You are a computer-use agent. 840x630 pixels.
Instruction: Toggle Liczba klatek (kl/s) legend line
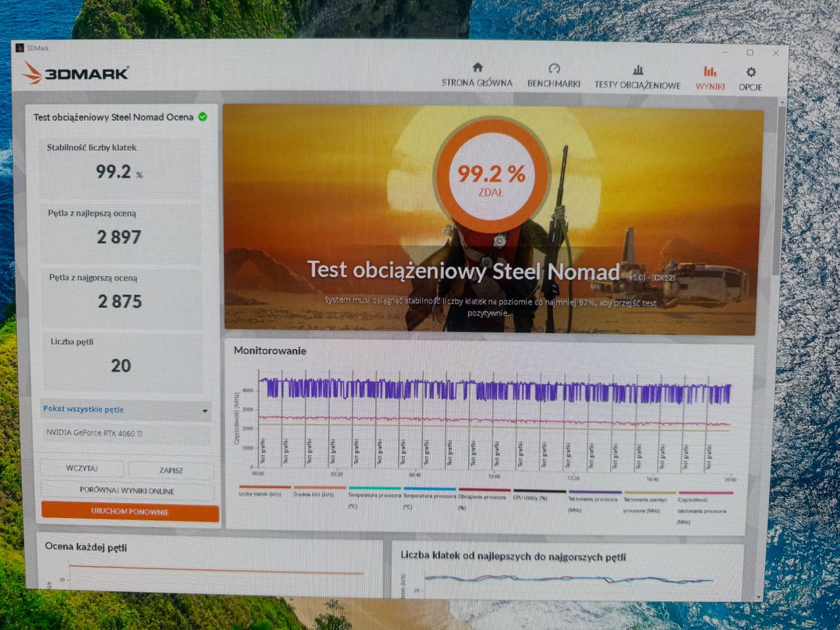(264, 491)
